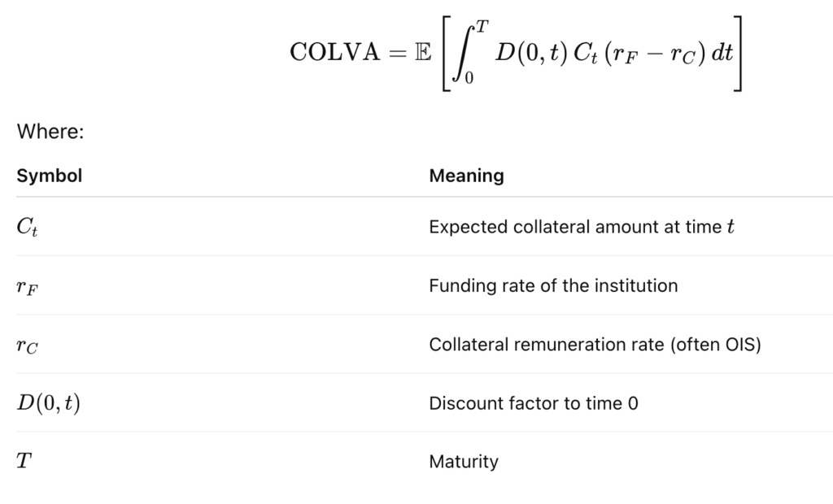Select the T symbol cell in the table
The height and width of the screenshot is (504, 833).
pyautogui.click(x=24, y=462)
